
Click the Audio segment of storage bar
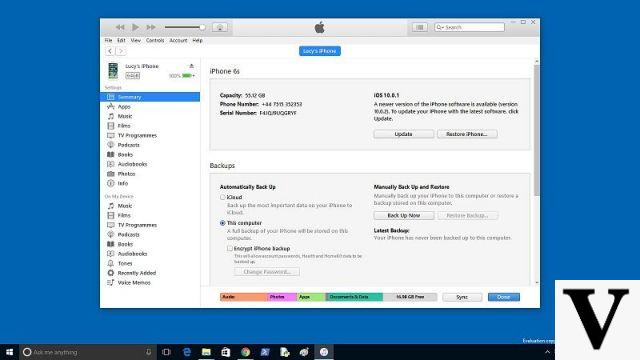coord(244,297)
